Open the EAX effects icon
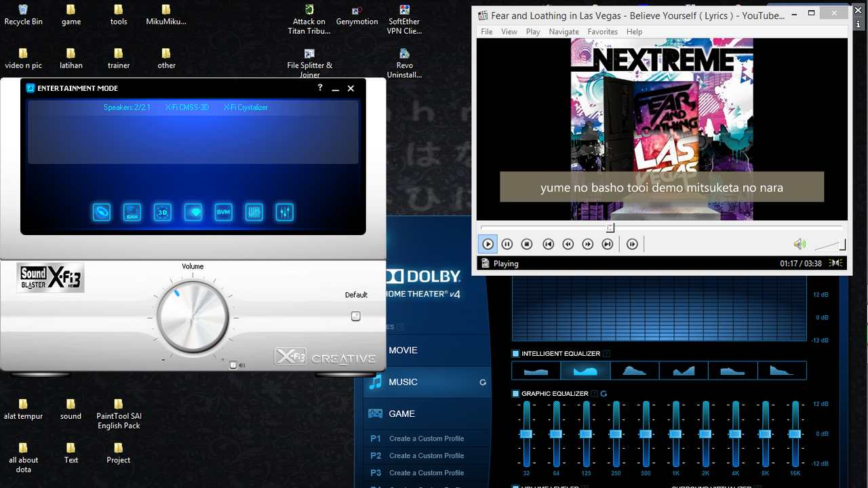Viewport: 868px width, 488px height. click(x=132, y=212)
